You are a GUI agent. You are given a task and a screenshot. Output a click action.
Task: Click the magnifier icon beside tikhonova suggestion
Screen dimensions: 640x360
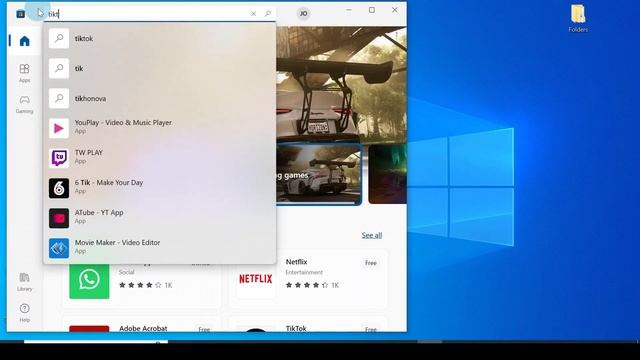pos(59,98)
